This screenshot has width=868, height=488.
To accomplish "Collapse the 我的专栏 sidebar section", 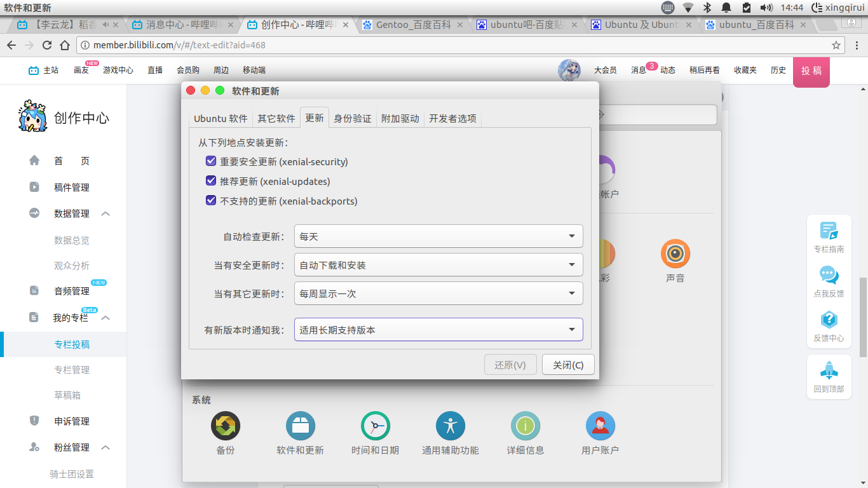I will (x=106, y=318).
